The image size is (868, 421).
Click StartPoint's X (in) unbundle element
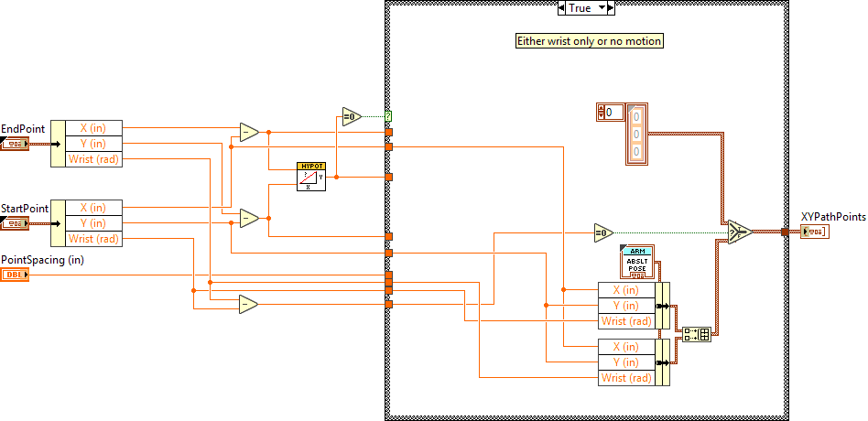(94, 208)
